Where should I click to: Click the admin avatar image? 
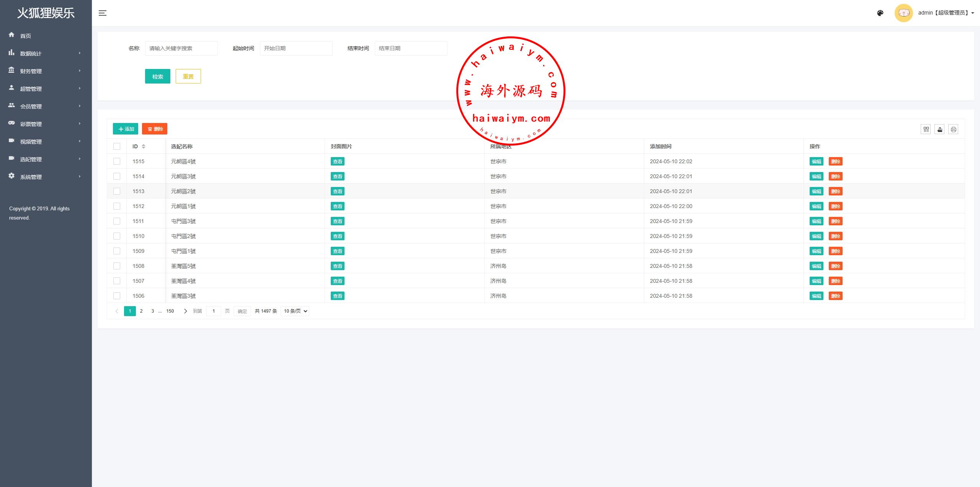(903, 13)
